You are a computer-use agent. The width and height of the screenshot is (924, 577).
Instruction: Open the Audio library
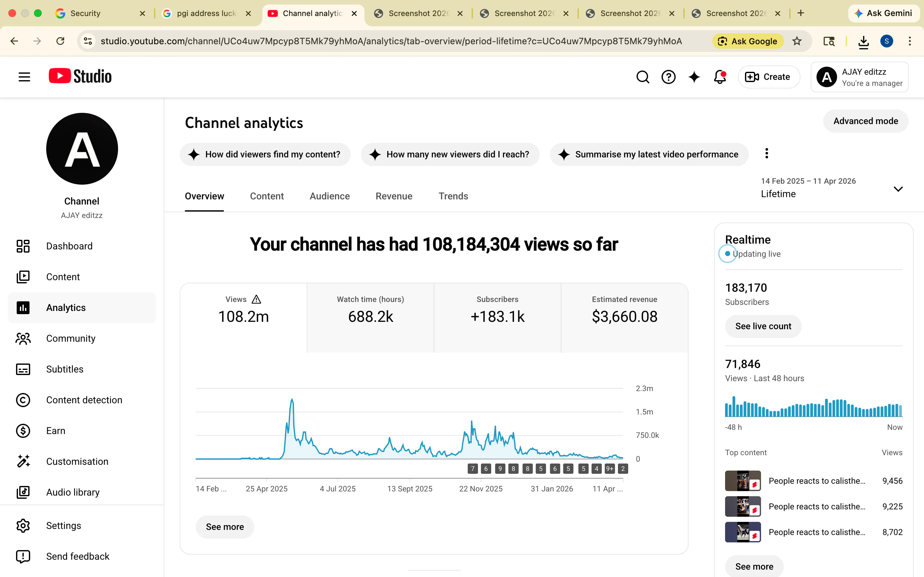pos(73,492)
